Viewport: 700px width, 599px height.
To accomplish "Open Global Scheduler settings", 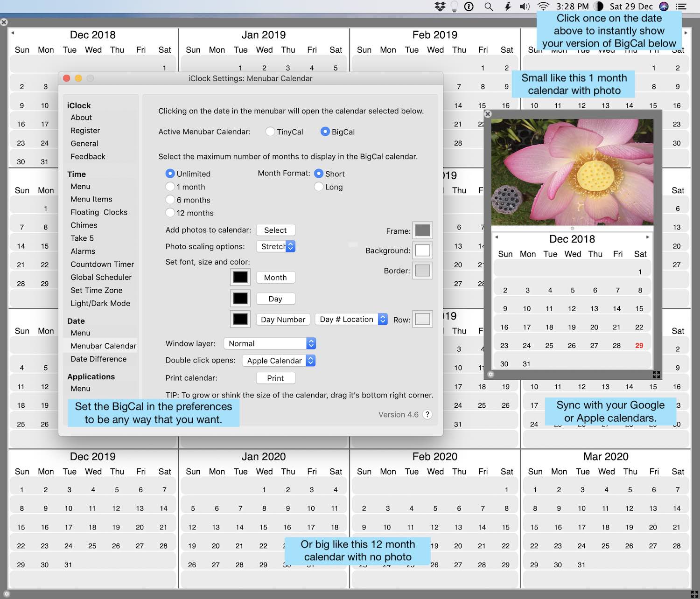I will click(101, 277).
